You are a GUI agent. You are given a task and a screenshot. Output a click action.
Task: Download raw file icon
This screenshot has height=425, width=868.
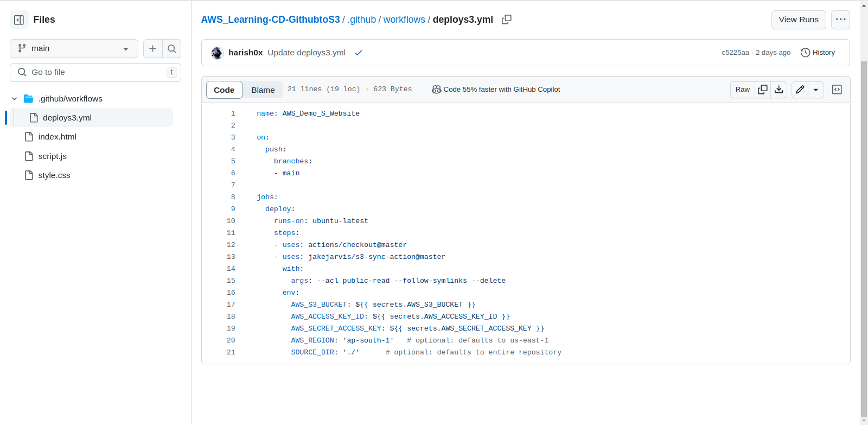(779, 90)
